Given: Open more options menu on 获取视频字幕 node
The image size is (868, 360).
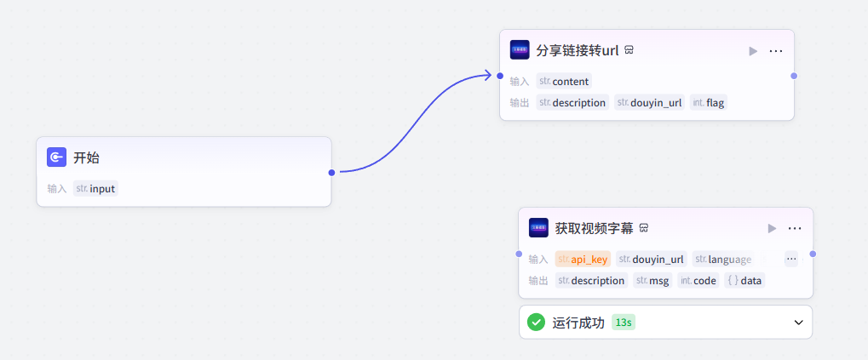Looking at the screenshot, I should 795,228.
